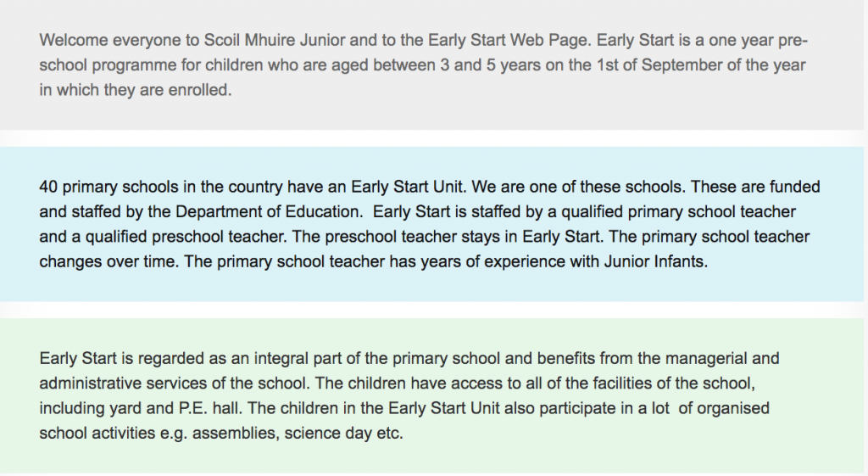
Task: Click 'administrative services of the school' line
Action: [398, 384]
